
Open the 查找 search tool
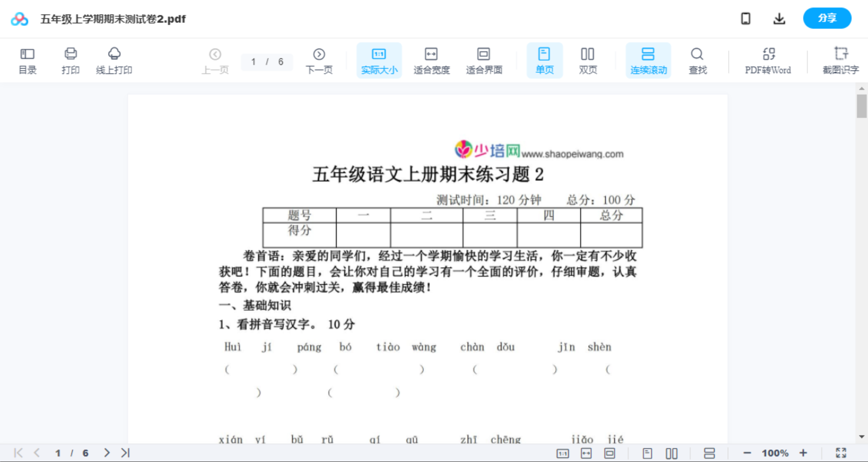coord(697,60)
